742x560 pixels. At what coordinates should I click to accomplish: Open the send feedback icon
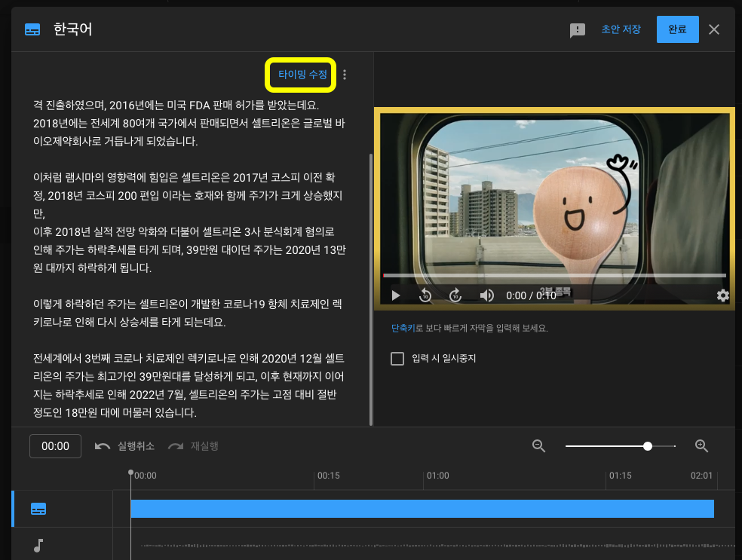pos(578,30)
